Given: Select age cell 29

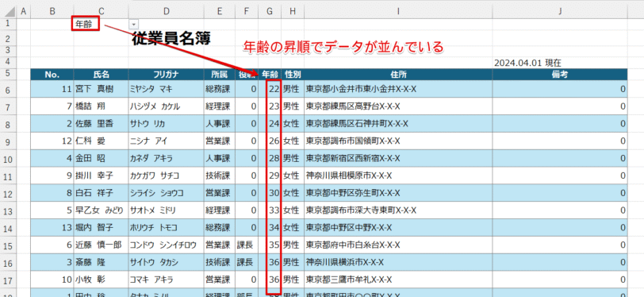Looking at the screenshot, I should tap(270, 175).
